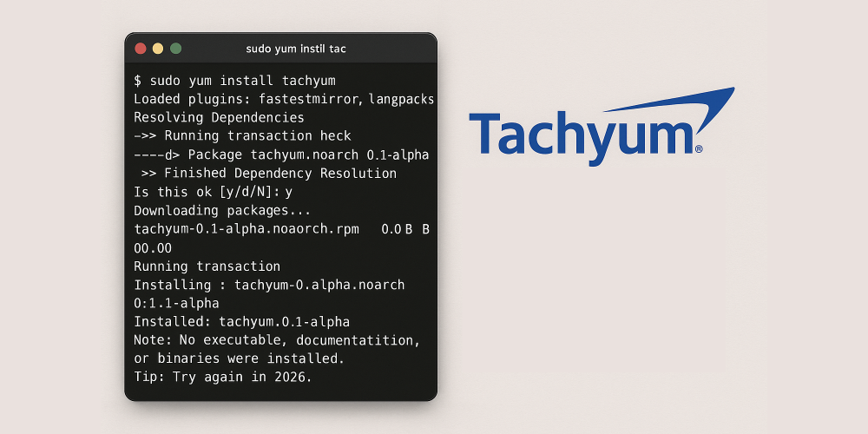Click the "Loaded plugins" output line
Image resolution: width=868 pixels, height=434 pixels.
pyautogui.click(x=283, y=99)
